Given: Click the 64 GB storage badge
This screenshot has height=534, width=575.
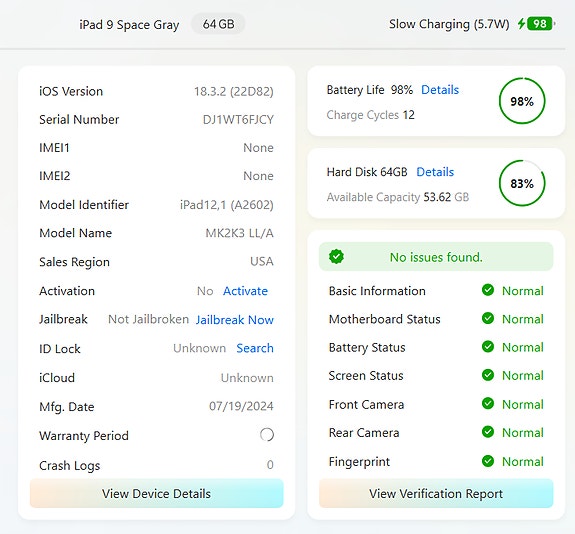Looking at the screenshot, I should (218, 24).
